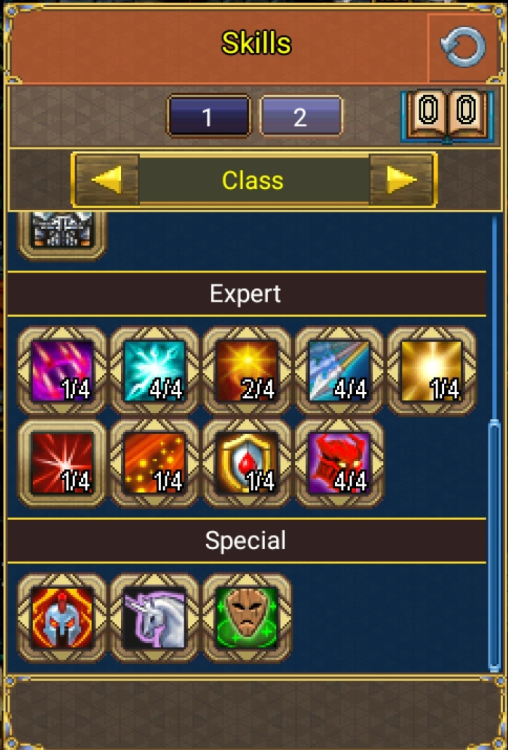Choose the orange sparks streak skill

(x=154, y=463)
